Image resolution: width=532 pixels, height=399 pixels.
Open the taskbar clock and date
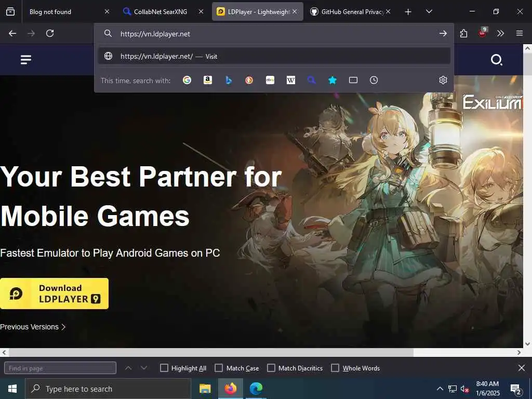(487, 389)
